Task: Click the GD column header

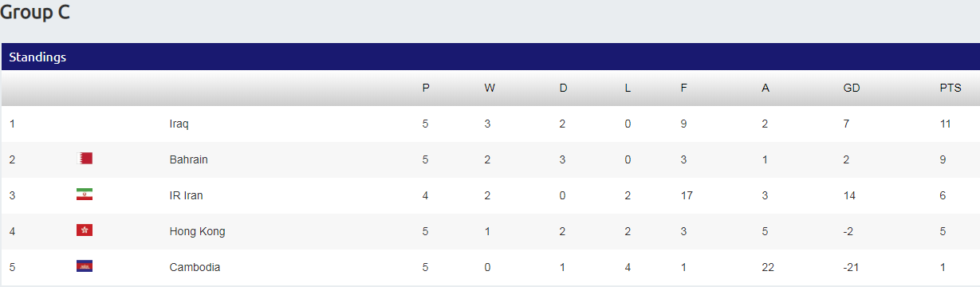Action: tap(852, 88)
